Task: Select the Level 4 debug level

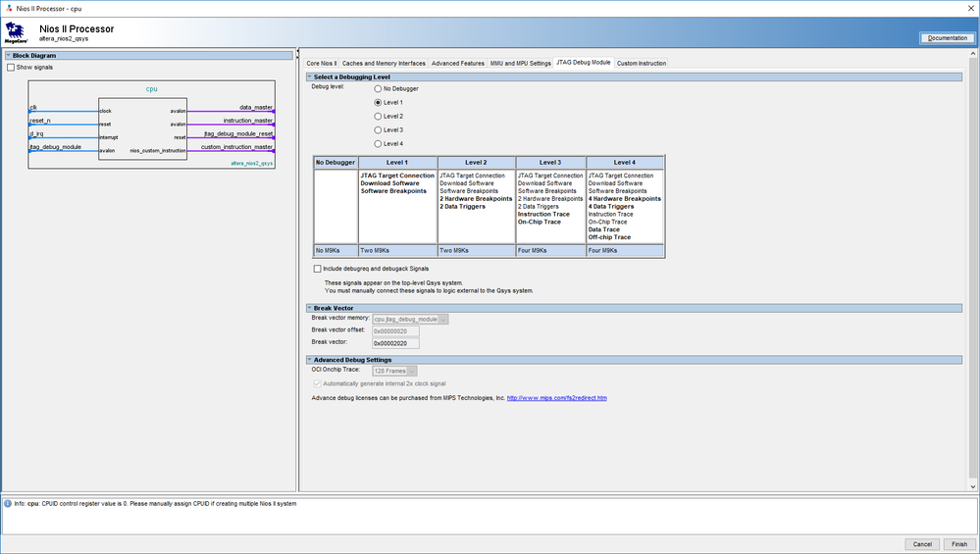Action: click(x=379, y=143)
